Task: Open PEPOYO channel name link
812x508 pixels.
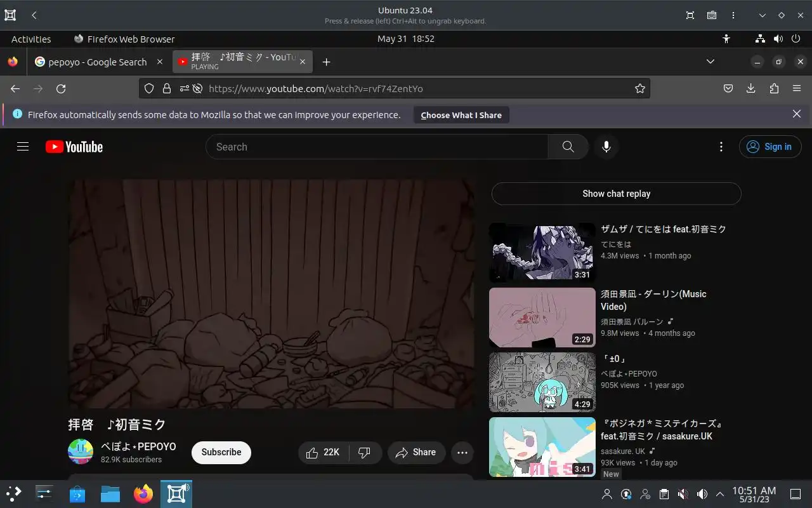Action: click(x=138, y=446)
